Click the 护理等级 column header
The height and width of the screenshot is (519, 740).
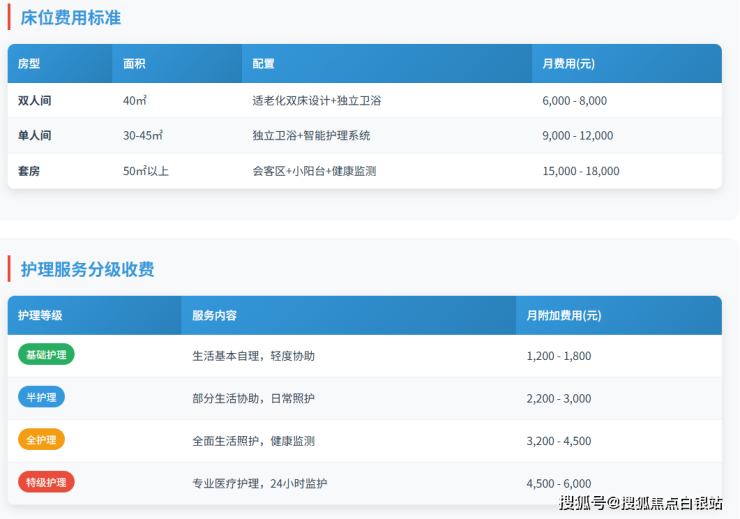pos(40,315)
